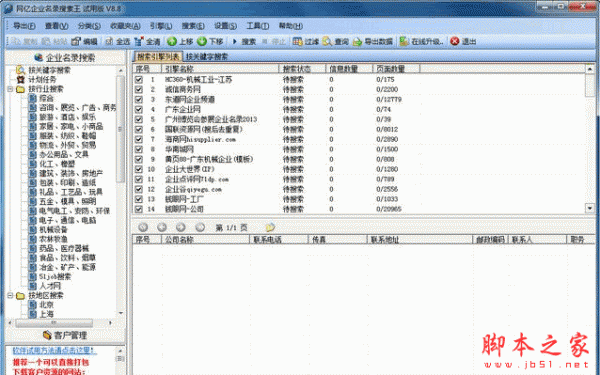Click the category icon next to 综合

coord(33,98)
